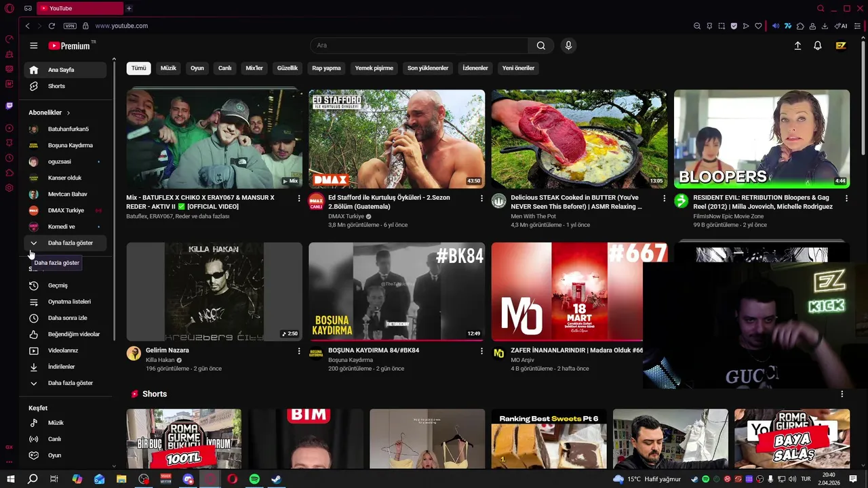This screenshot has width=868, height=488.
Task: Open Opera GX Control speedometer icon
Action: [x=9, y=39]
